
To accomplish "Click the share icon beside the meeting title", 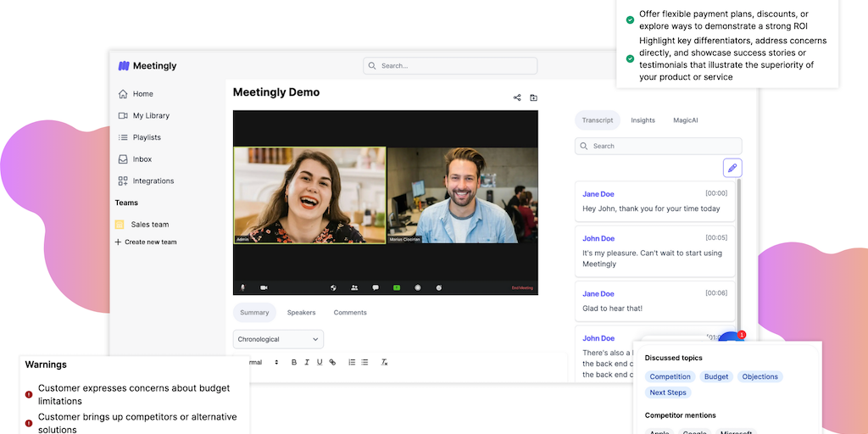I will pyautogui.click(x=517, y=97).
